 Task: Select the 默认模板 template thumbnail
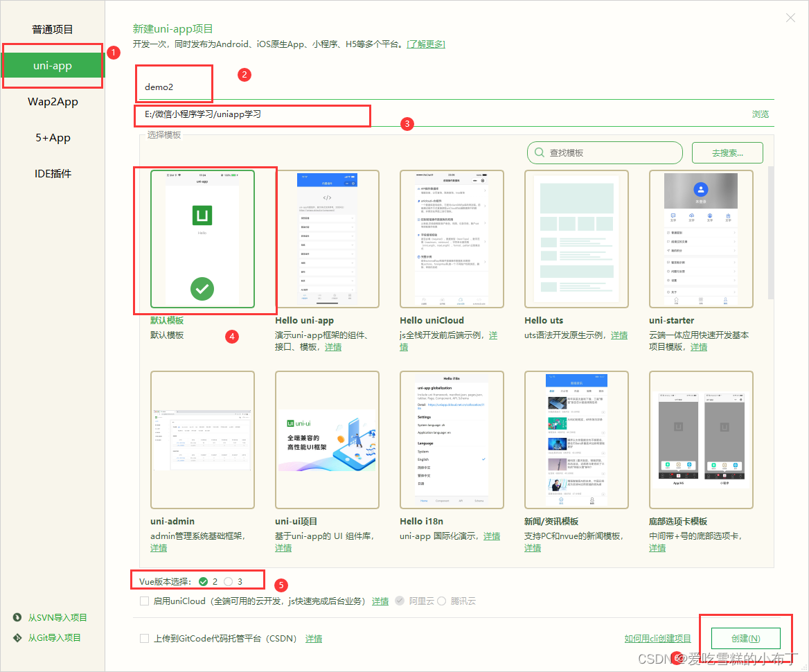coord(202,239)
